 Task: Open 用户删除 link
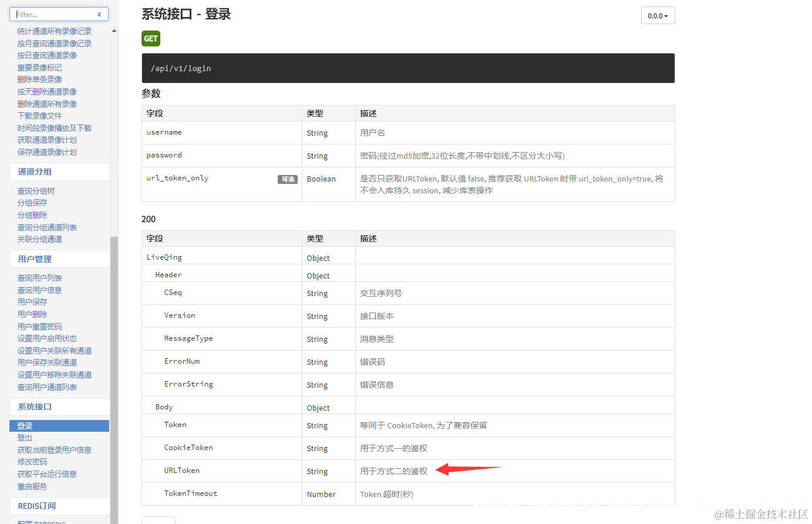pos(32,314)
